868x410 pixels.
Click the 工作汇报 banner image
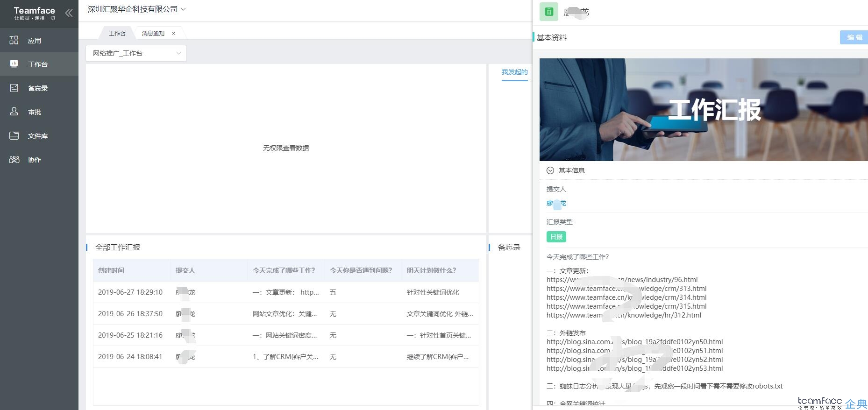704,110
